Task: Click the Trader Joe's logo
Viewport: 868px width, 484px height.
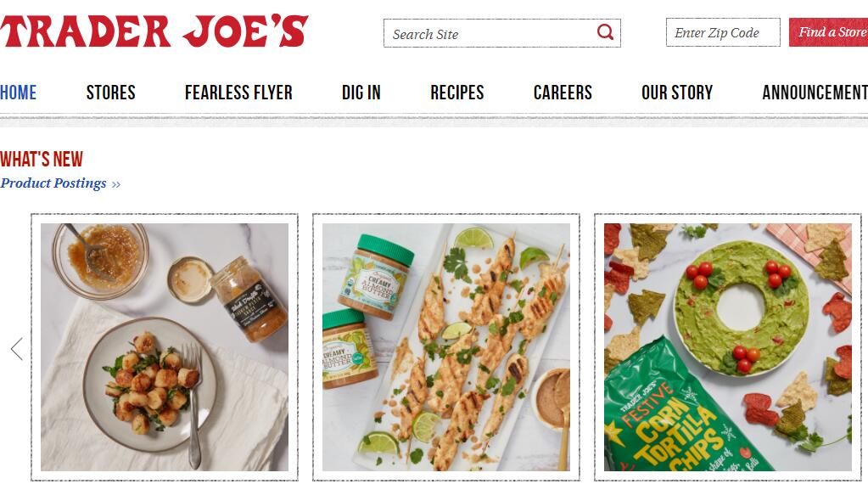Action: click(154, 31)
